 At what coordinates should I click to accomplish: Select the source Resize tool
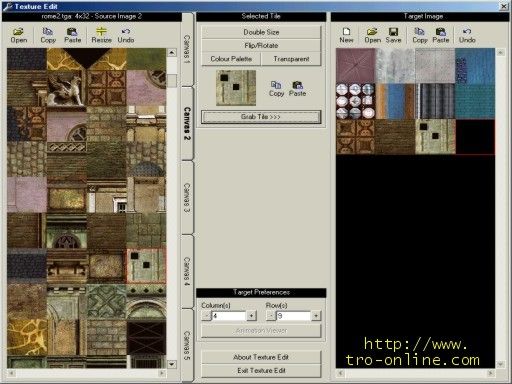101,35
